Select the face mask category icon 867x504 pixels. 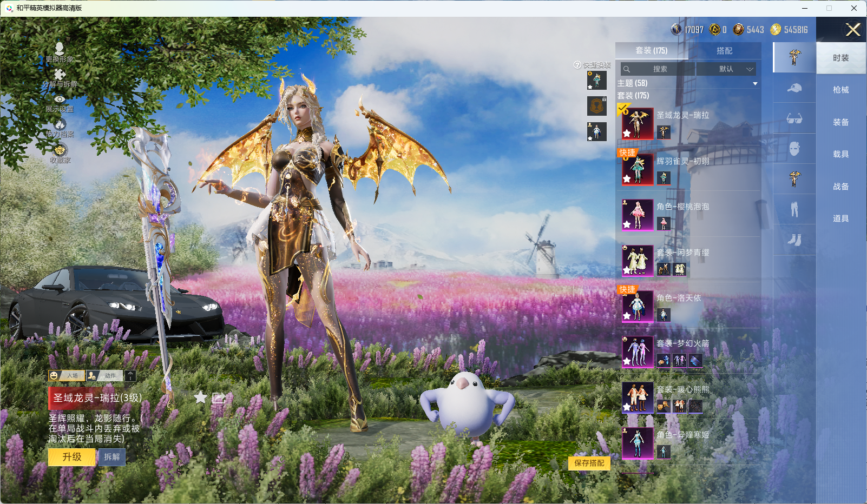pyautogui.click(x=794, y=149)
